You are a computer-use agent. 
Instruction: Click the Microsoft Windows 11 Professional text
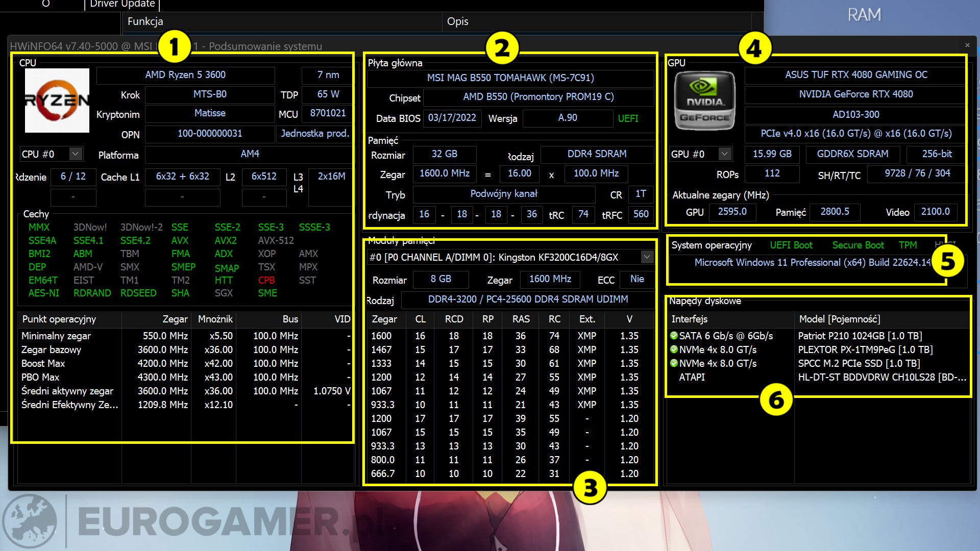(813, 263)
